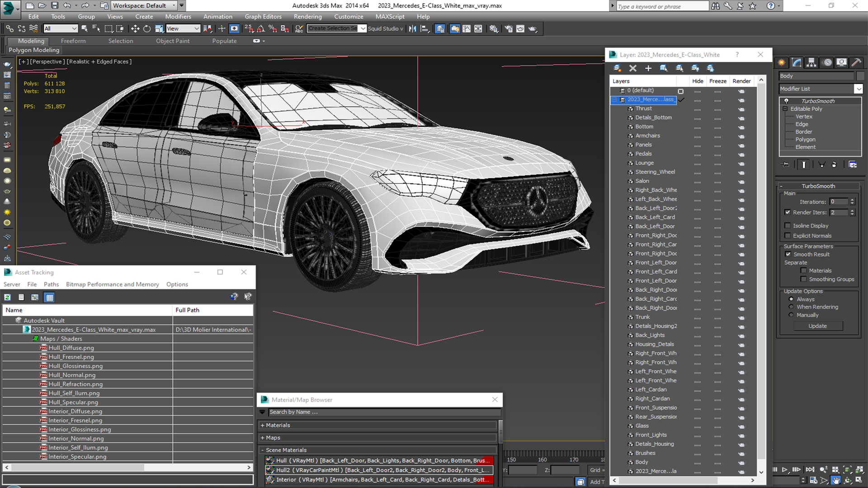
Task: Open the Utilities hammer panel tab
Action: 856,62
